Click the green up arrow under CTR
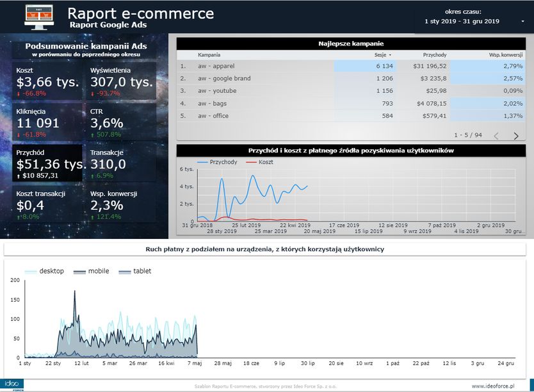 point(93,135)
